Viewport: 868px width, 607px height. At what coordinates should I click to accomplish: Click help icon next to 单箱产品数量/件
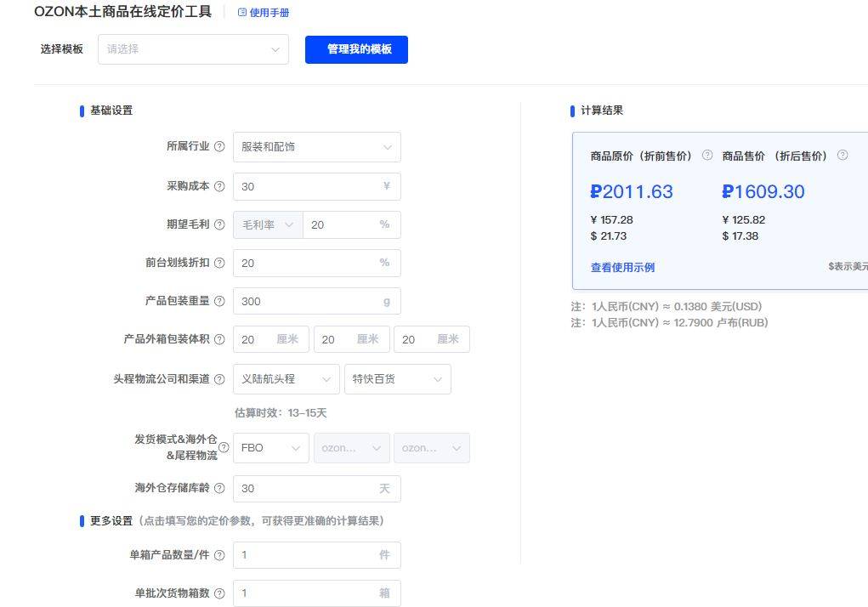coord(219,555)
